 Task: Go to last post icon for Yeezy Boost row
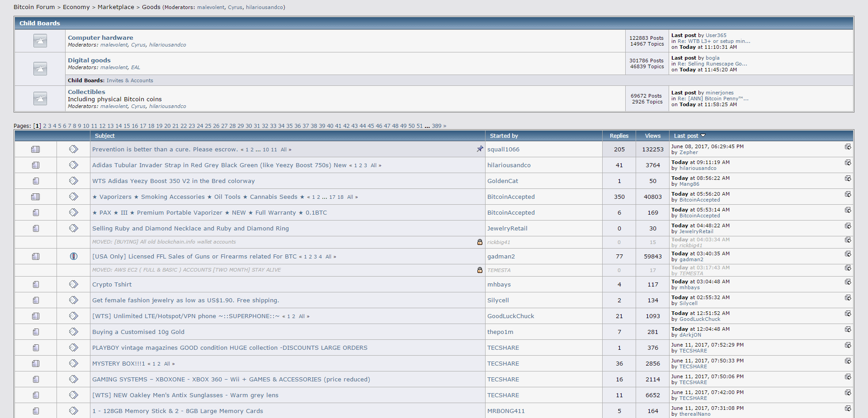[848, 178]
